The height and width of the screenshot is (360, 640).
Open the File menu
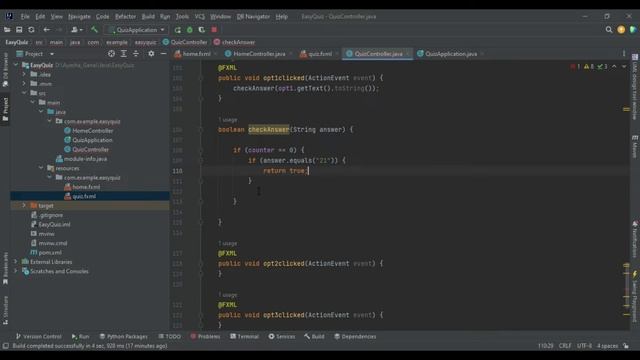point(25,17)
